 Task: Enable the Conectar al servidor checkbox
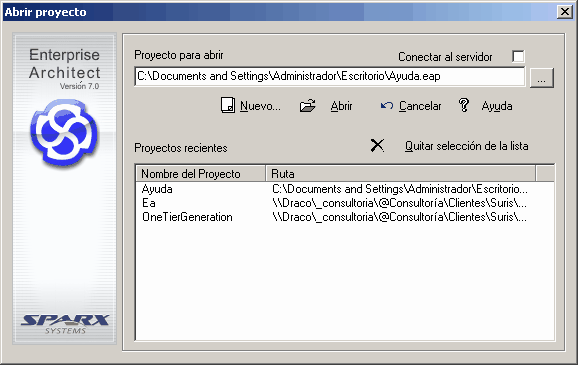pos(518,56)
